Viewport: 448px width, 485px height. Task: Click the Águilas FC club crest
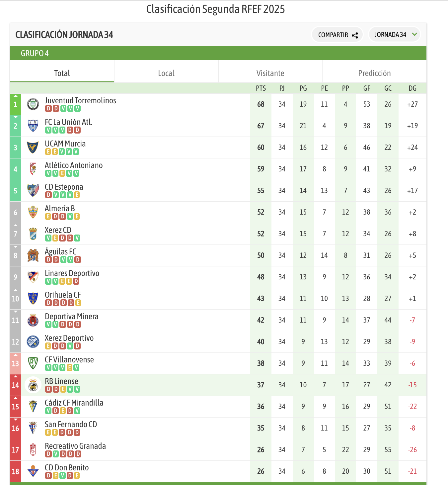tap(33, 255)
